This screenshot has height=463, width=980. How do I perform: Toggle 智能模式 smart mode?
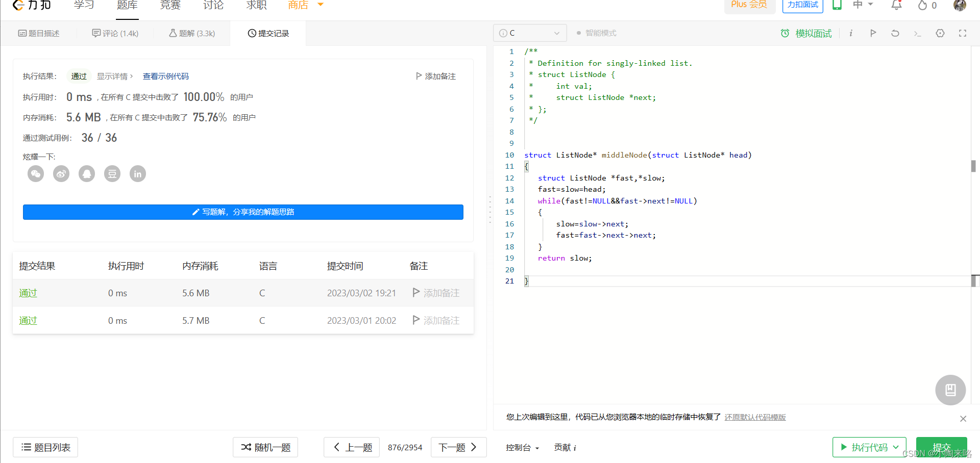click(x=596, y=33)
